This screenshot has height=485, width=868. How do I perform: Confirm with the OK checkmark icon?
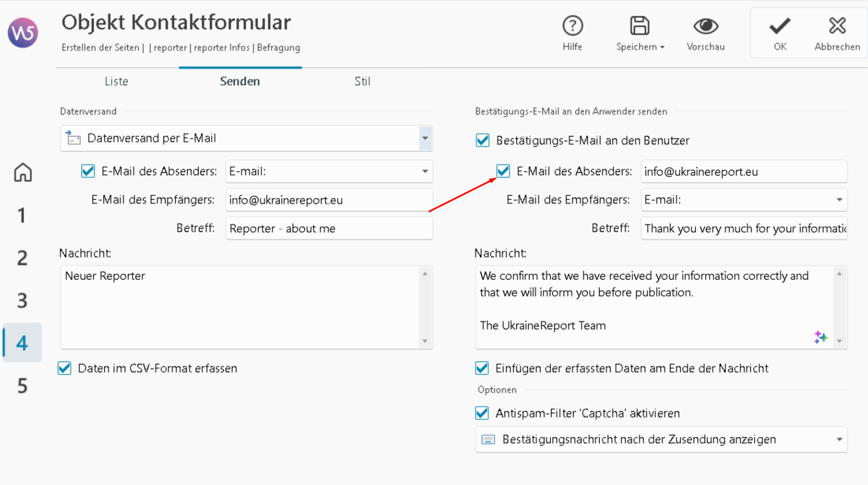(x=779, y=26)
